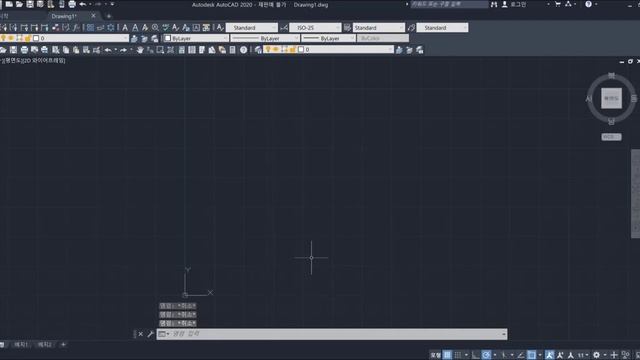Open the ByLayer lineweight dropdown
640x360 pixels.
(x=328, y=38)
